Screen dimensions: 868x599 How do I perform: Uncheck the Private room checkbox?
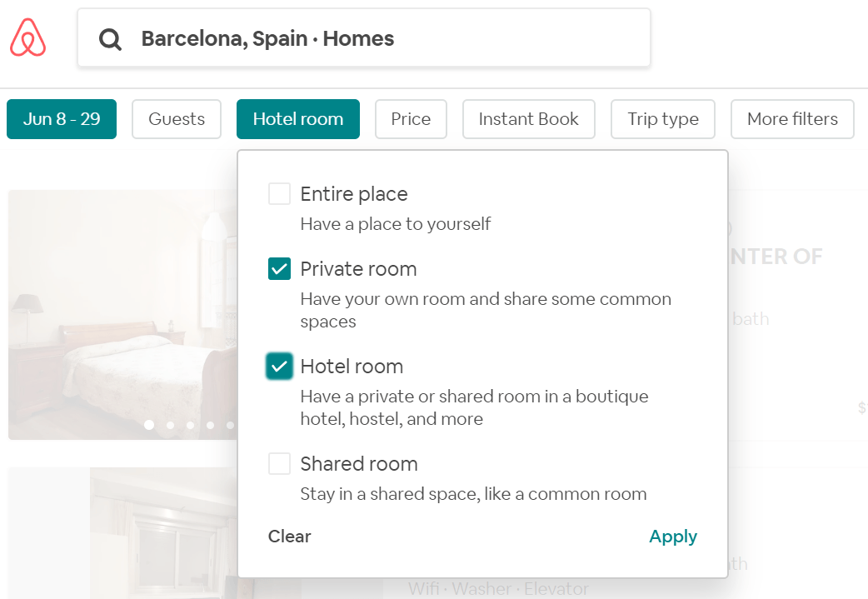point(279,269)
